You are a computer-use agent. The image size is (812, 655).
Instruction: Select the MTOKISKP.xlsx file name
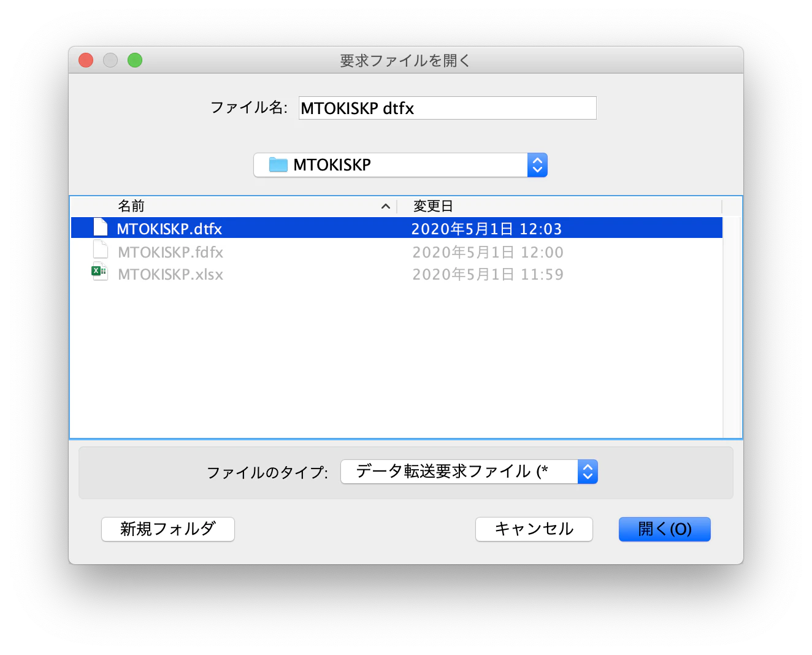click(x=170, y=274)
